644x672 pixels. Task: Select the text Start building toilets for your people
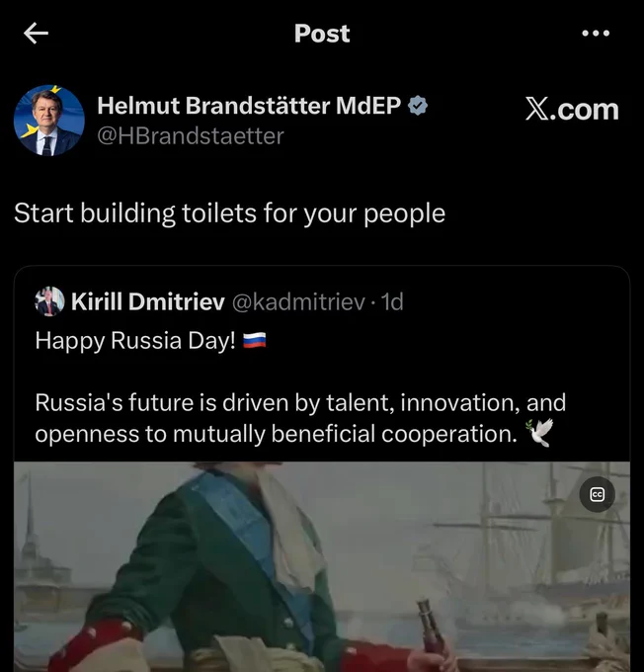pyautogui.click(x=230, y=213)
